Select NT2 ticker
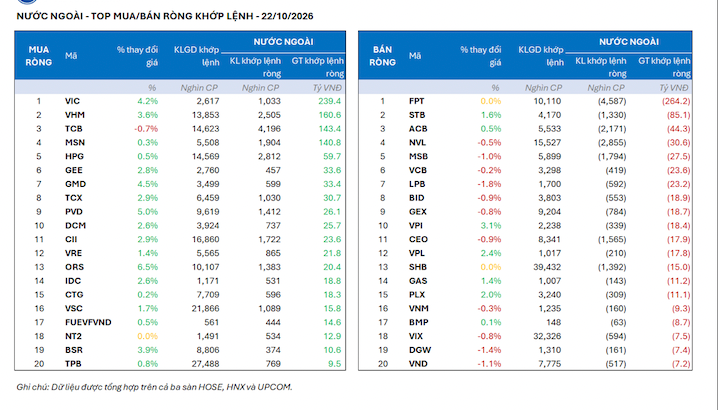 pos(73,336)
